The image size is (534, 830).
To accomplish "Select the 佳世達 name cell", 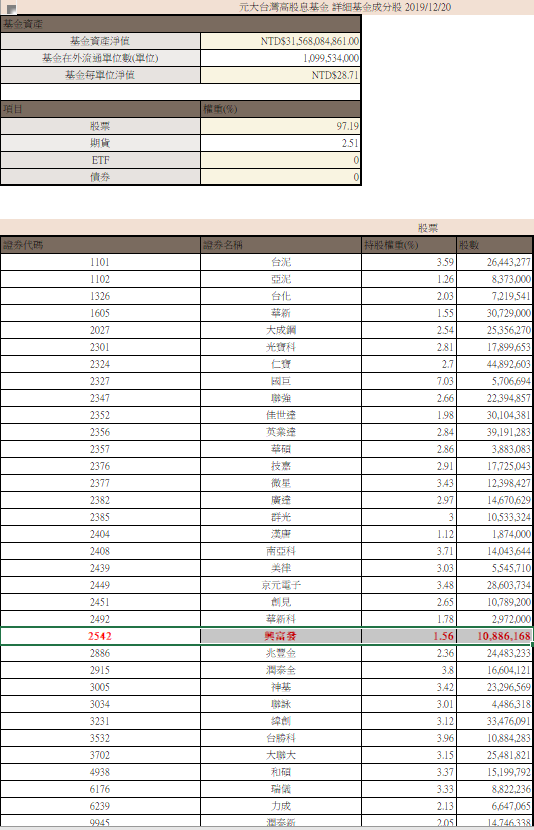I will tap(281, 415).
